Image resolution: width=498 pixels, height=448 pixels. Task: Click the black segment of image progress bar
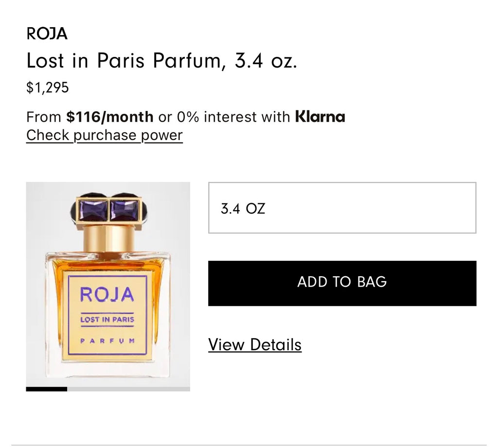47,389
